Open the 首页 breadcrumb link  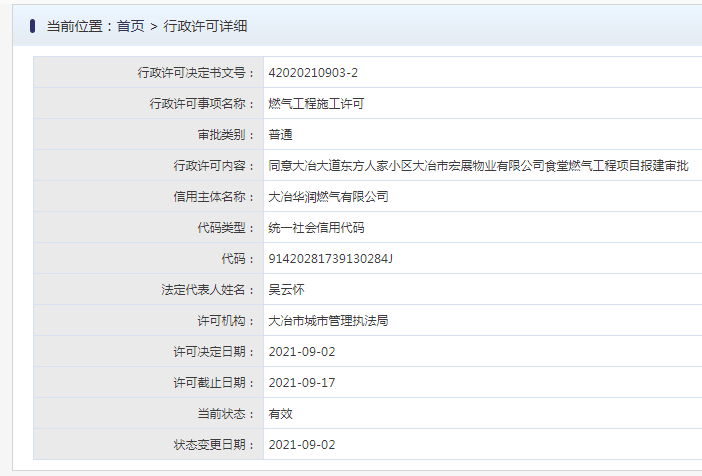point(131,26)
